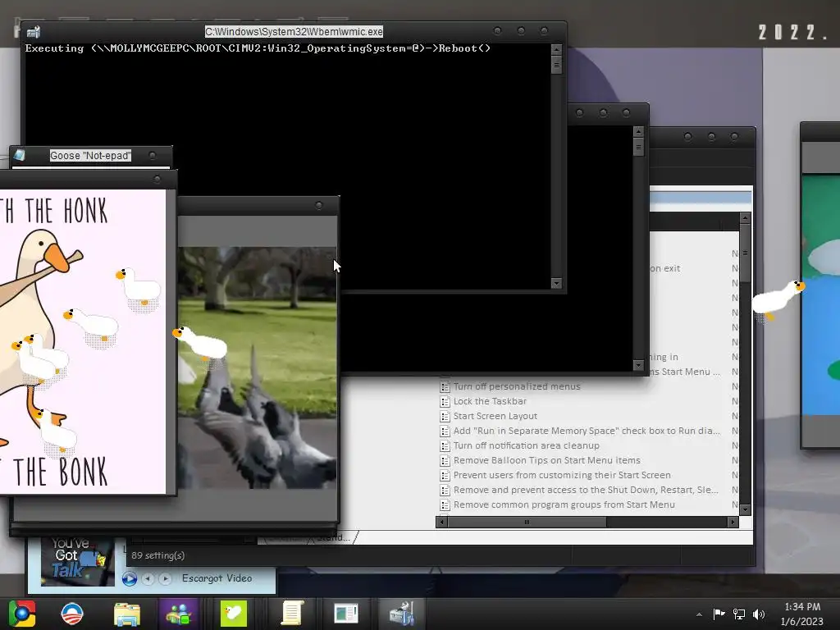Click the 89 setting(s) status text
Viewport: 840px width, 630px height.
158,555
